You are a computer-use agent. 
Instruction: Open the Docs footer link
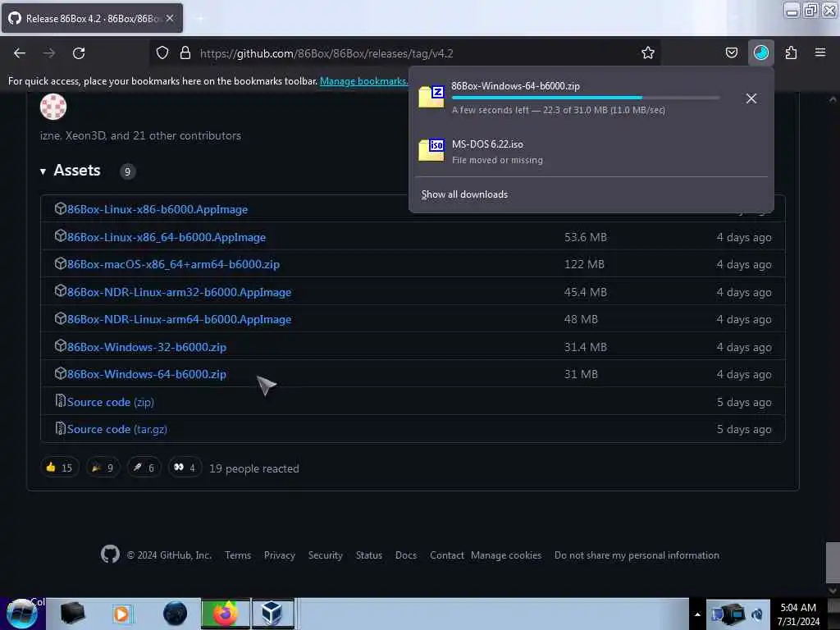tap(406, 555)
